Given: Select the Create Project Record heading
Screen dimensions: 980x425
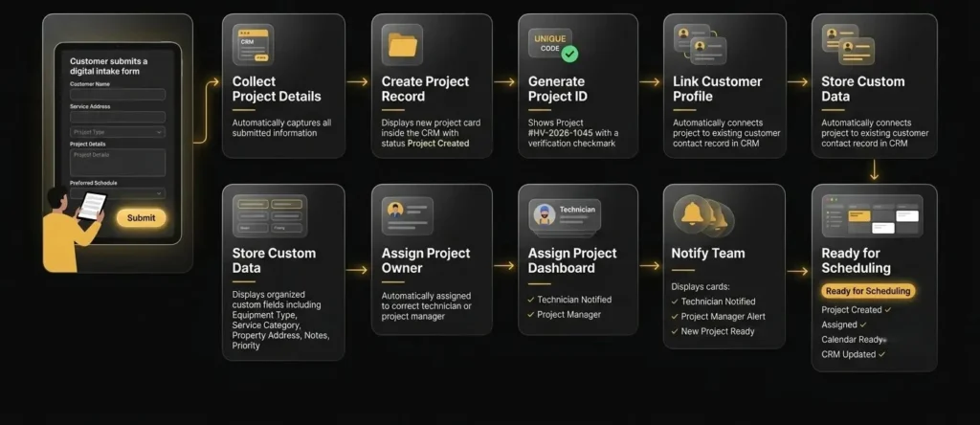Looking at the screenshot, I should (425, 89).
